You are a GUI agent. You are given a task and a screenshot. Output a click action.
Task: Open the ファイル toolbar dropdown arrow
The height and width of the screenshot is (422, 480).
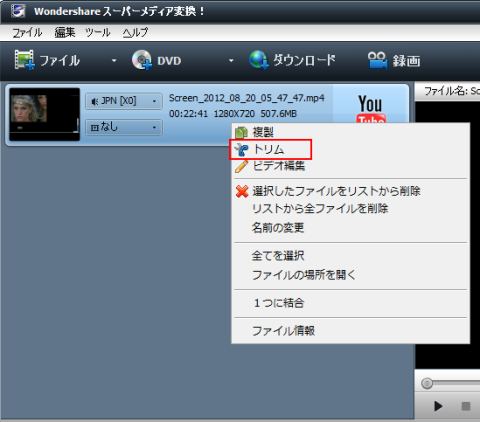pyautogui.click(x=114, y=61)
